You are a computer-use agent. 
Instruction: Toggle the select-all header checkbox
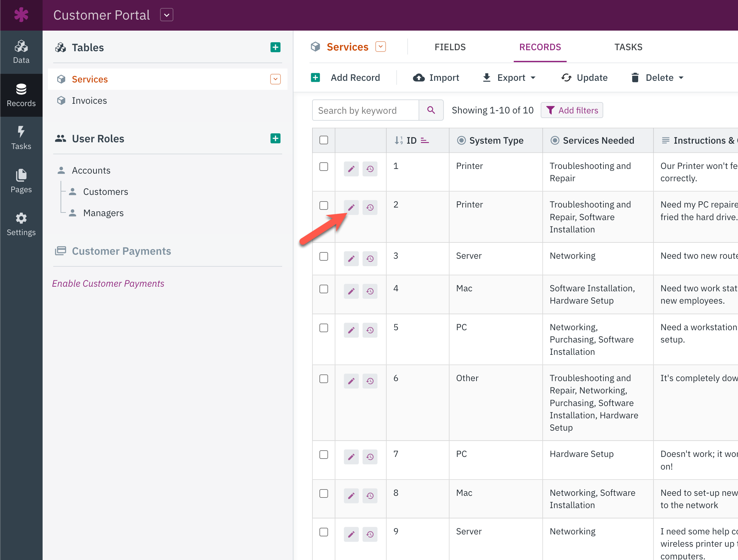(x=324, y=140)
